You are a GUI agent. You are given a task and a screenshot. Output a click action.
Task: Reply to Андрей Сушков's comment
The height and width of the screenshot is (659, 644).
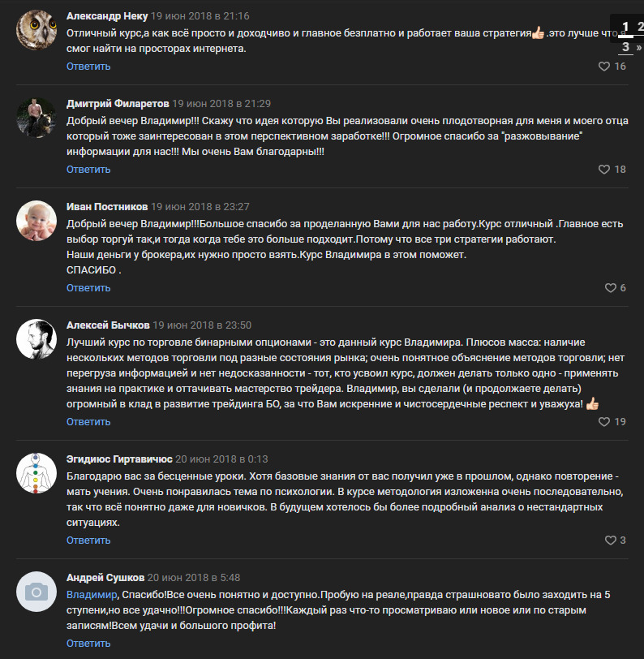pos(88,644)
